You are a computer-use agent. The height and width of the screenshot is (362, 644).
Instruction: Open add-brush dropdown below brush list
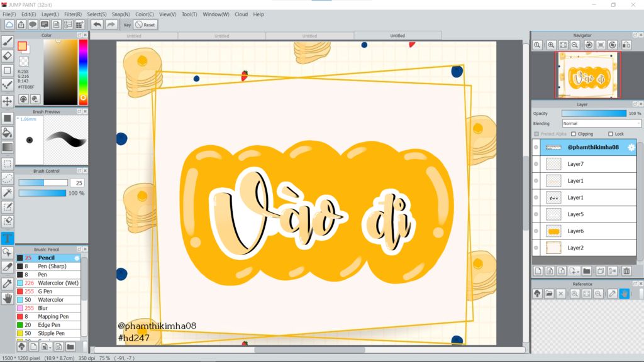[x=46, y=347]
